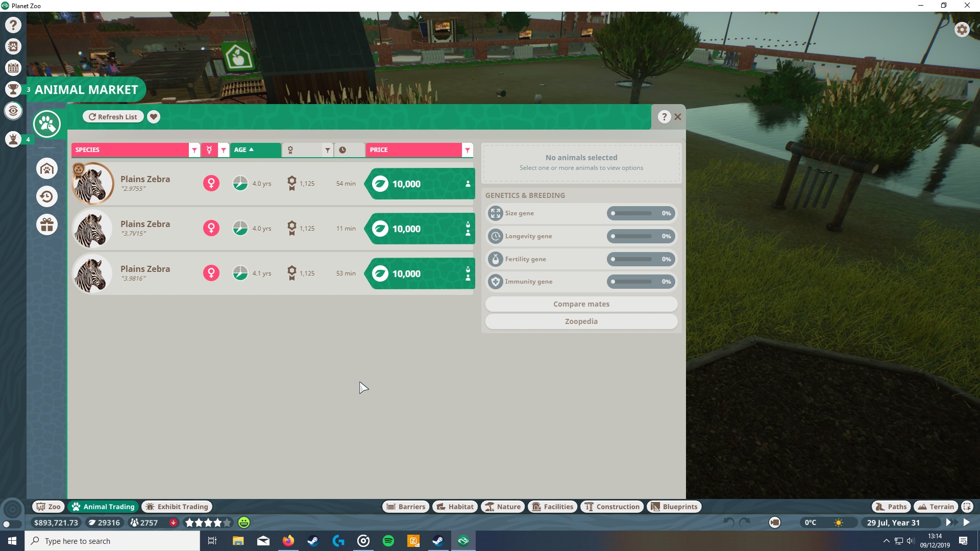The height and width of the screenshot is (551, 980).
Task: Click the undo arrow icon
Action: [x=729, y=522]
